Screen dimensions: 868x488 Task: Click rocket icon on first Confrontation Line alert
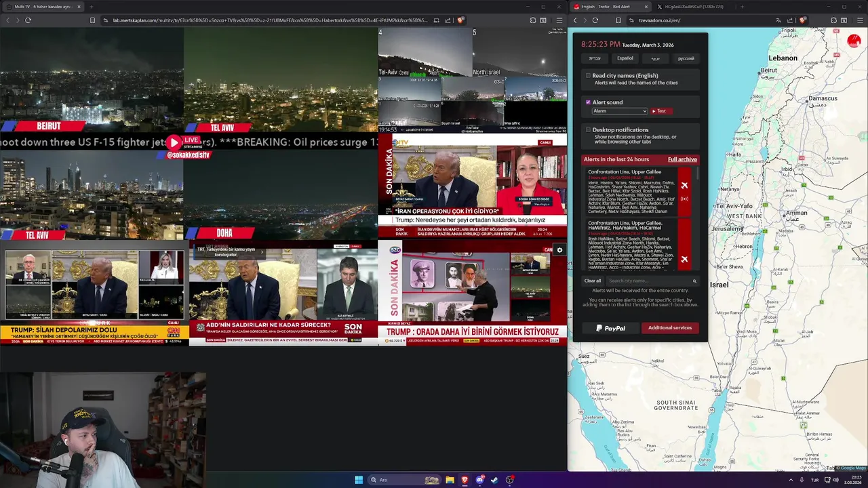tap(684, 186)
